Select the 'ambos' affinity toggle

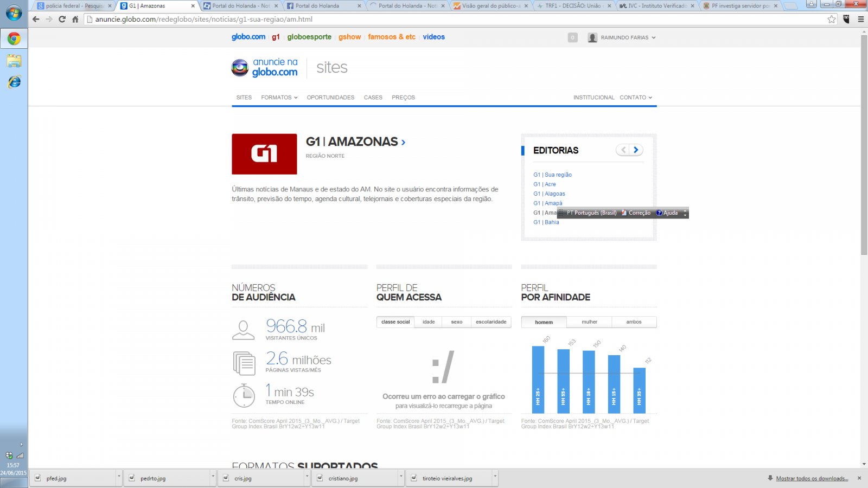(x=634, y=322)
